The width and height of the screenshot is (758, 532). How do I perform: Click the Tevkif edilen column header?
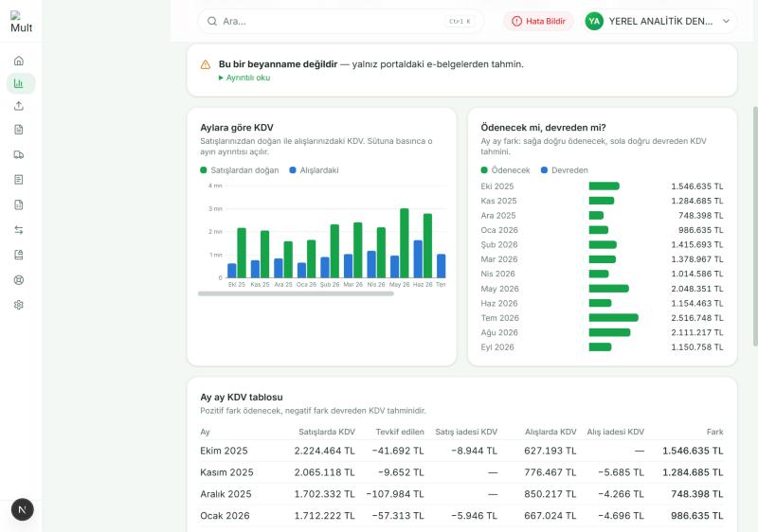click(400, 432)
